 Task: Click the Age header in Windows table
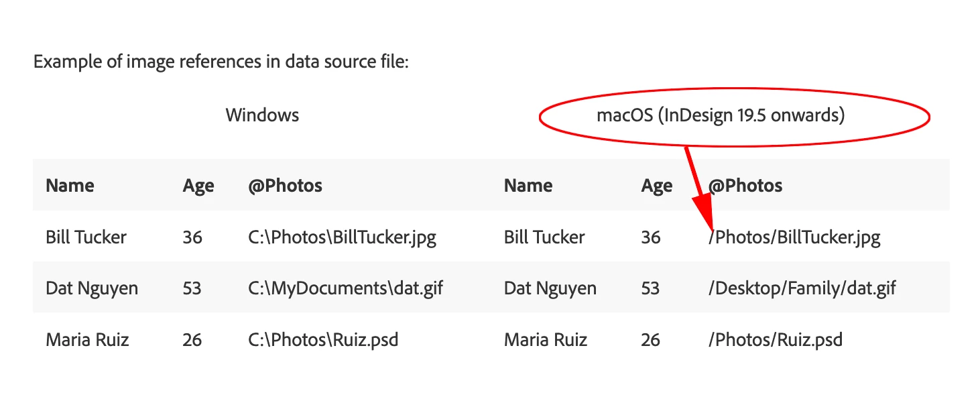[x=198, y=186]
